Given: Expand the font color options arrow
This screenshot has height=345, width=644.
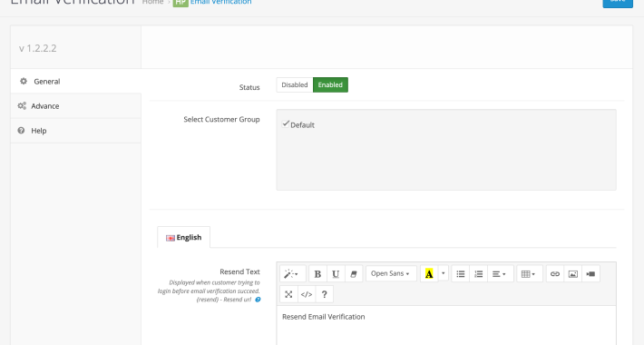Looking at the screenshot, I should coord(443,273).
